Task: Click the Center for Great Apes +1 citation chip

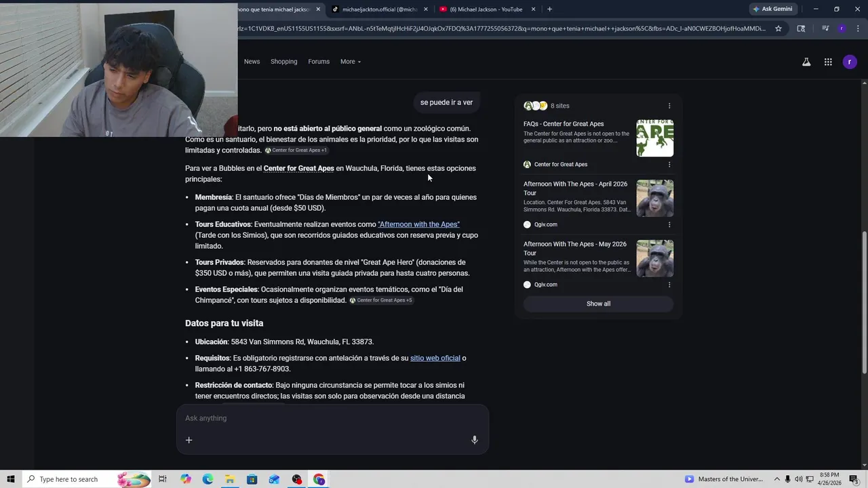Action: (296, 150)
